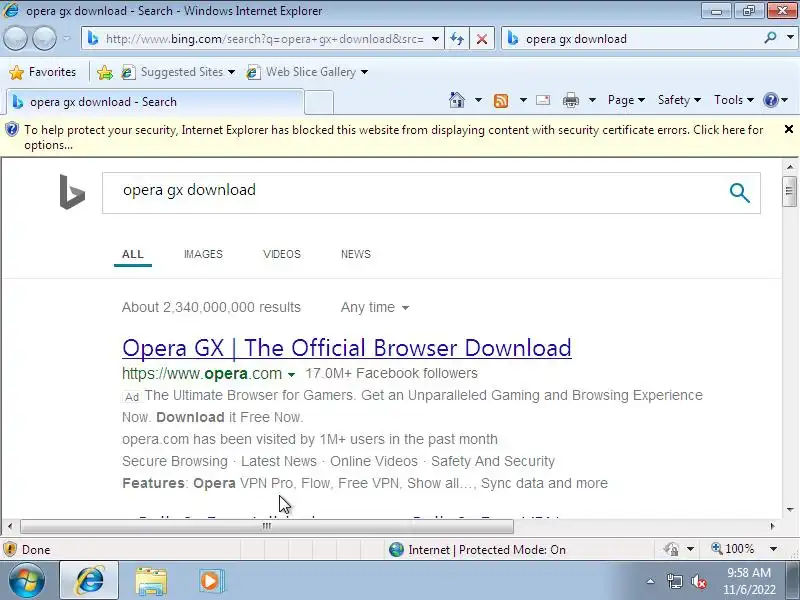Image resolution: width=800 pixels, height=600 pixels.
Task: Click the Print icon
Action: pos(570,101)
